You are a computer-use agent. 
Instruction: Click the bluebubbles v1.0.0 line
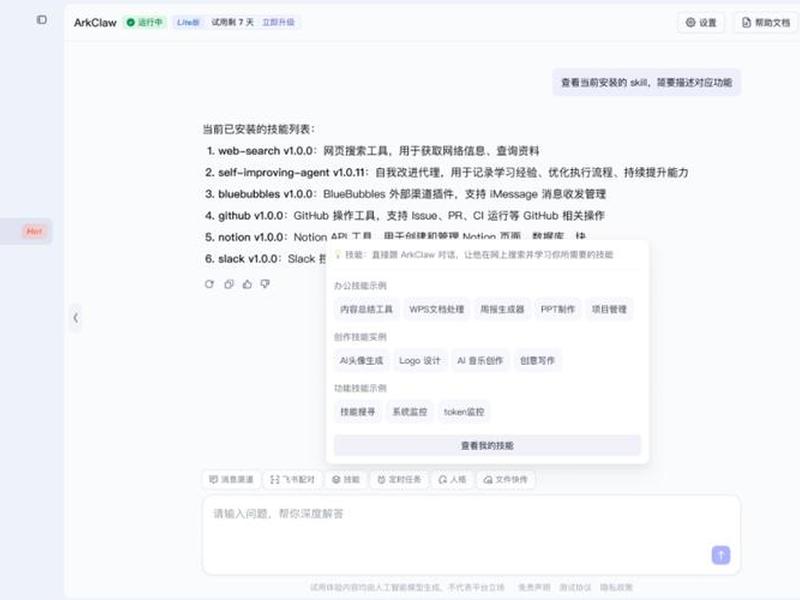click(x=406, y=194)
